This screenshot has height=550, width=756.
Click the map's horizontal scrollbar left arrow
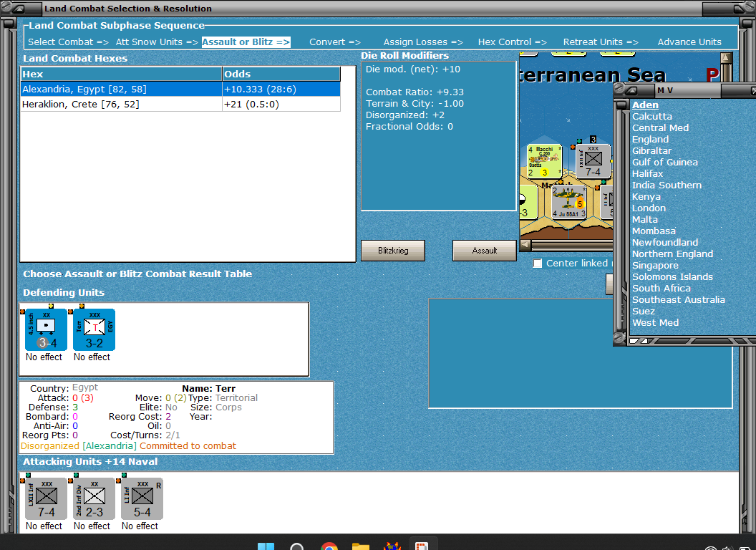525,245
